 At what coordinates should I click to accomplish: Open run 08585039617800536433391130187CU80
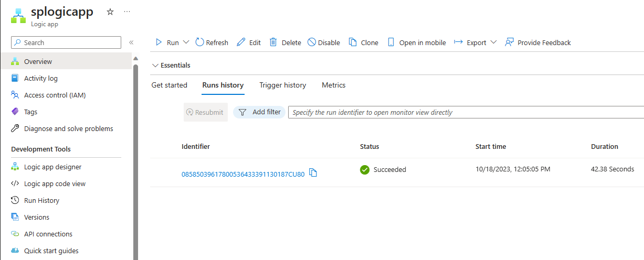243,175
